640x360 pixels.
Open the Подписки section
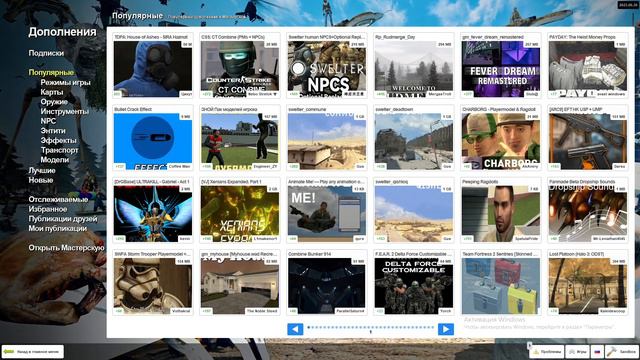tap(46, 53)
